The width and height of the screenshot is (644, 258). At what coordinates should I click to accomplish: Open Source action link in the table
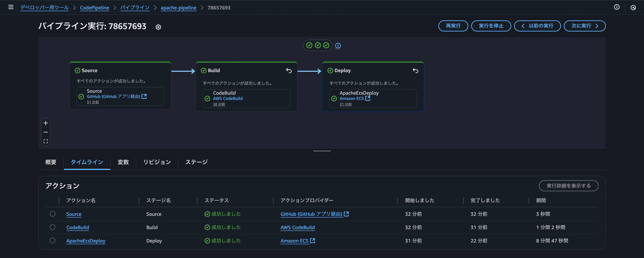(74, 214)
